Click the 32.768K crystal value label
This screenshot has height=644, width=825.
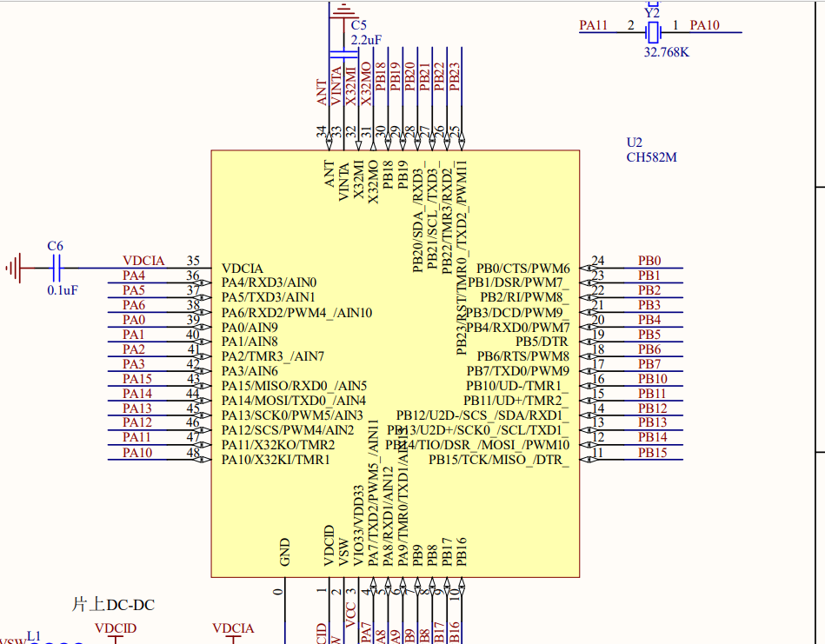coord(667,52)
